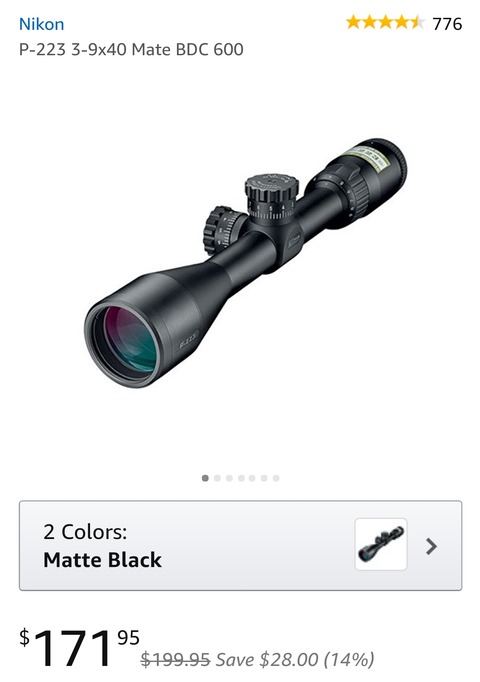Select the sixth image carousel dot

[264, 478]
